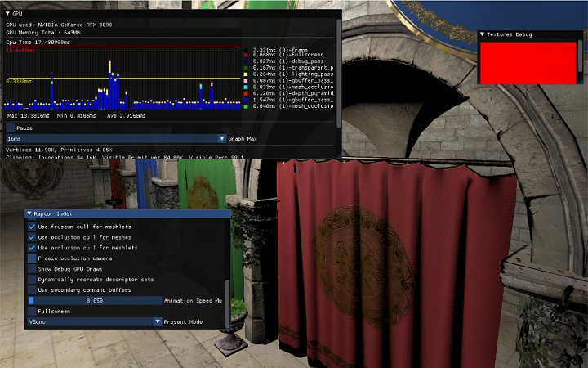
Task: Click the red 16.6660ms threshold label
Action: coord(20,51)
